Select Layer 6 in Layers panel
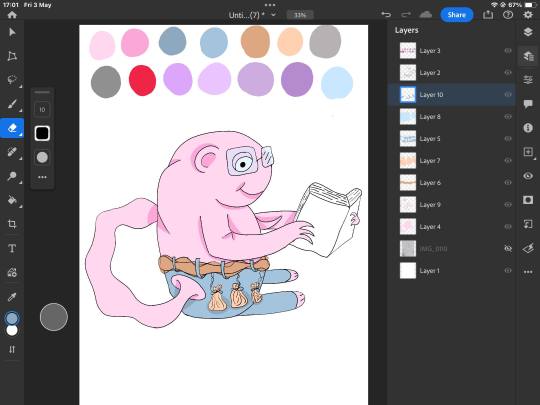 pyautogui.click(x=451, y=183)
